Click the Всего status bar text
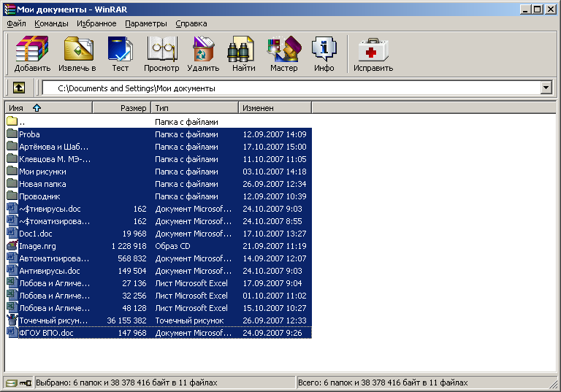 383,383
